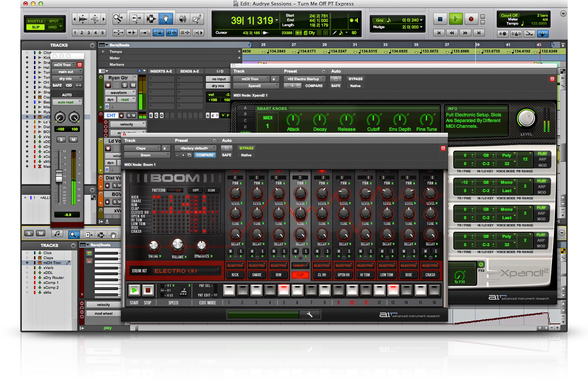
Task: Click Return to Zero transport button
Action: point(439,33)
